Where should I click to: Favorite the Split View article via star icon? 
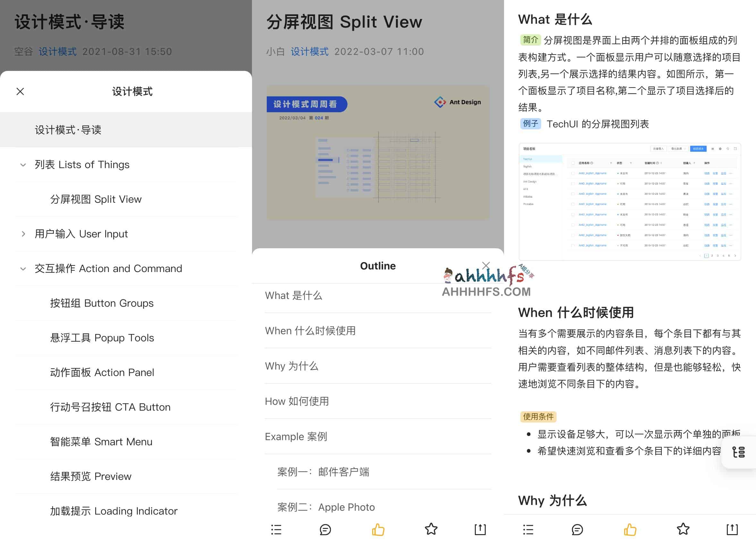coord(431,530)
